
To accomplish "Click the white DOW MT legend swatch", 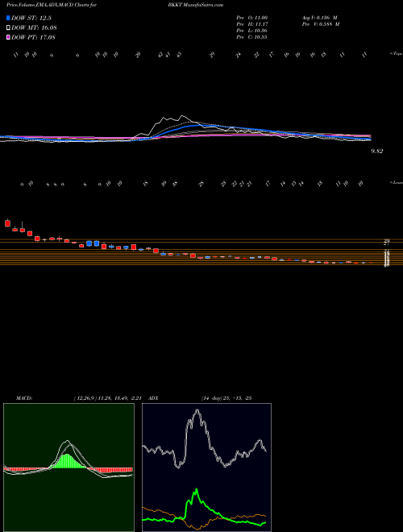I will point(9,28).
